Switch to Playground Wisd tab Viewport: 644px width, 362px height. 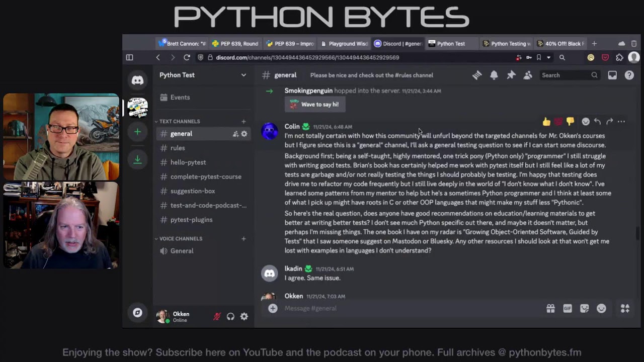click(x=344, y=44)
